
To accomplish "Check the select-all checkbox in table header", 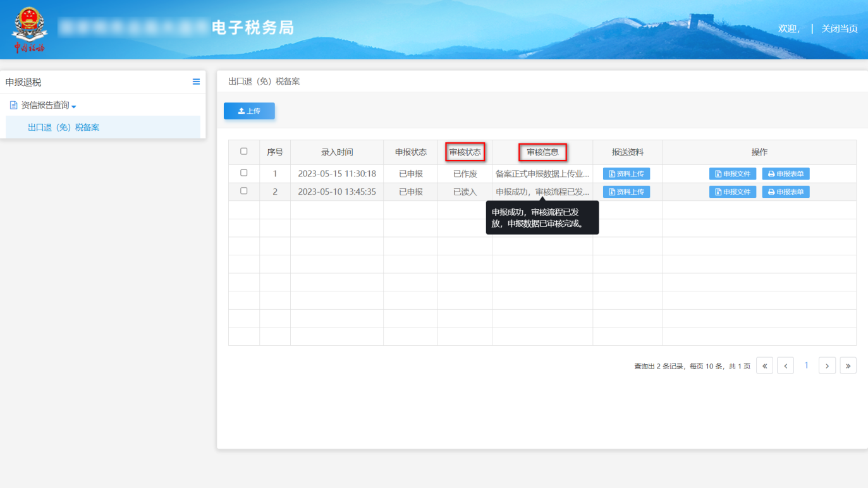I will tap(244, 152).
